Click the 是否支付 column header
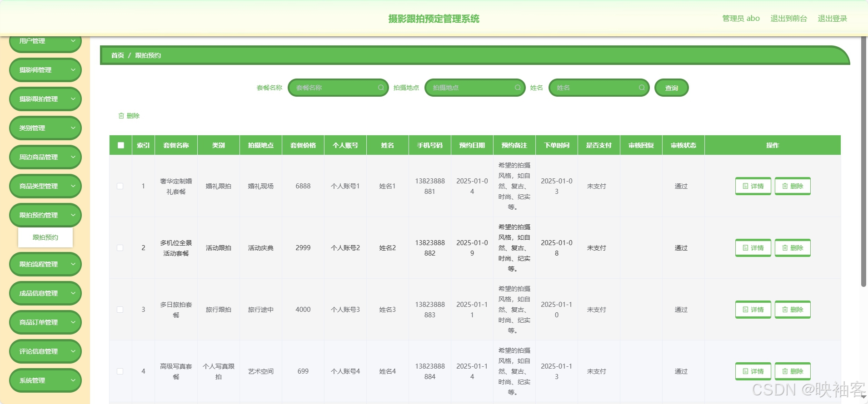Screen dimensions: 868x404 tap(599, 145)
